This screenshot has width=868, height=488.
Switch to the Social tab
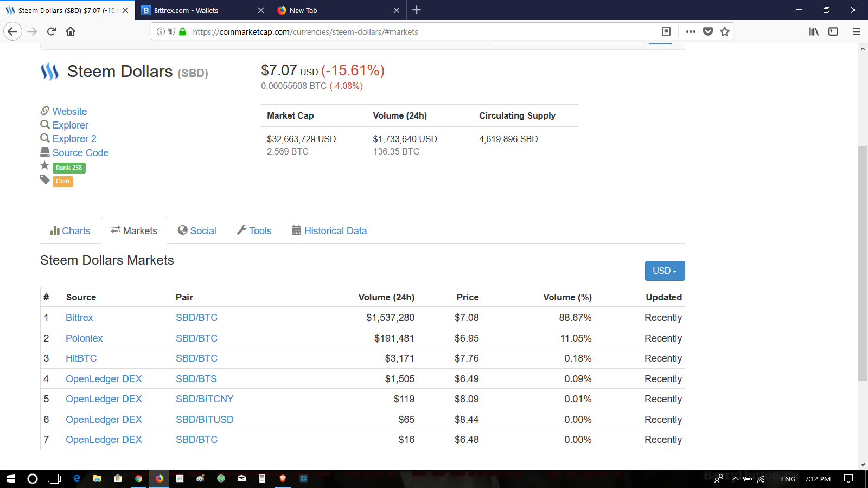point(197,230)
